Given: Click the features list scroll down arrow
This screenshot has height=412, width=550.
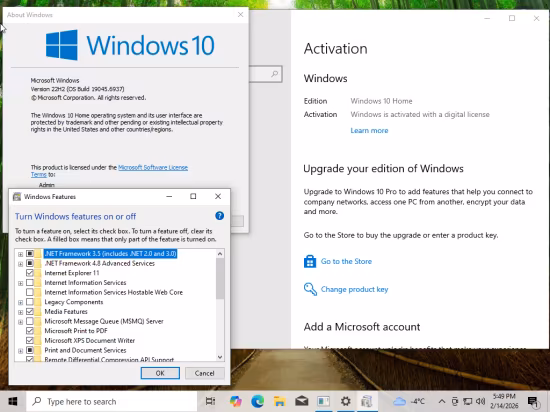Looking at the screenshot, I should pos(220,357).
